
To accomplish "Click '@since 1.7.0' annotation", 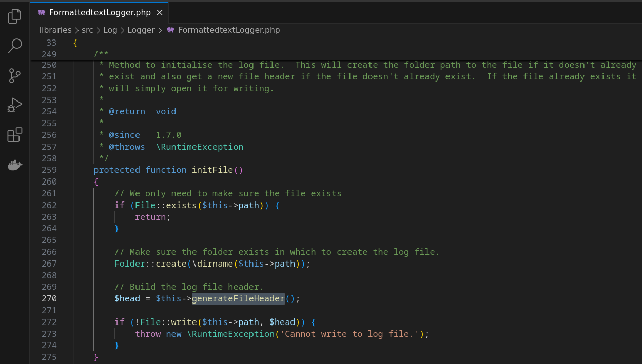I will coord(145,135).
